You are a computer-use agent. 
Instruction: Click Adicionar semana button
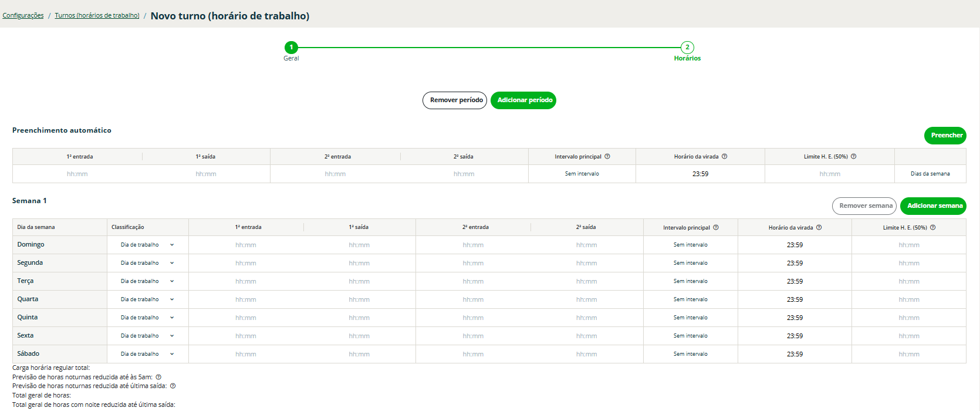(933, 206)
